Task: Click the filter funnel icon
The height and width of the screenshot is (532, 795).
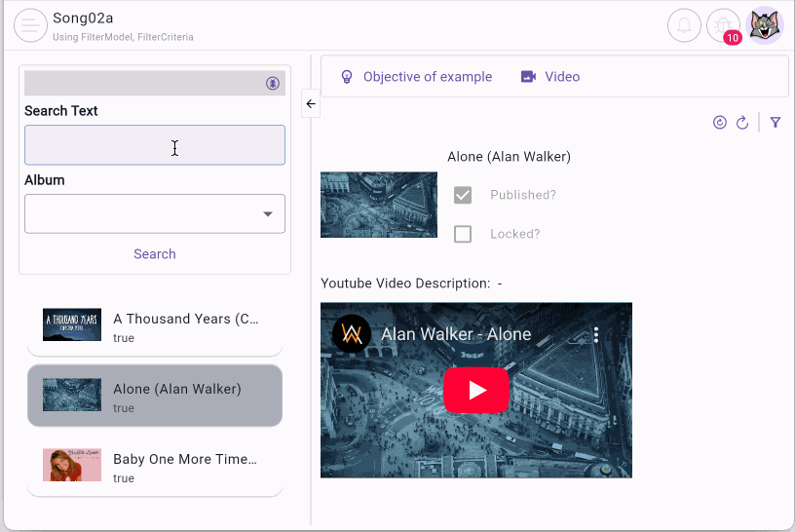Action: point(776,123)
